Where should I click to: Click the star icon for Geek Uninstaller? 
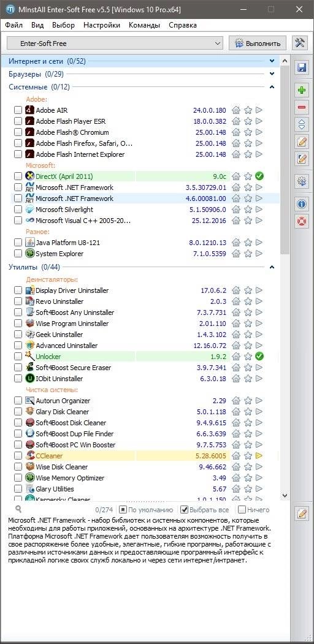[x=248, y=335]
